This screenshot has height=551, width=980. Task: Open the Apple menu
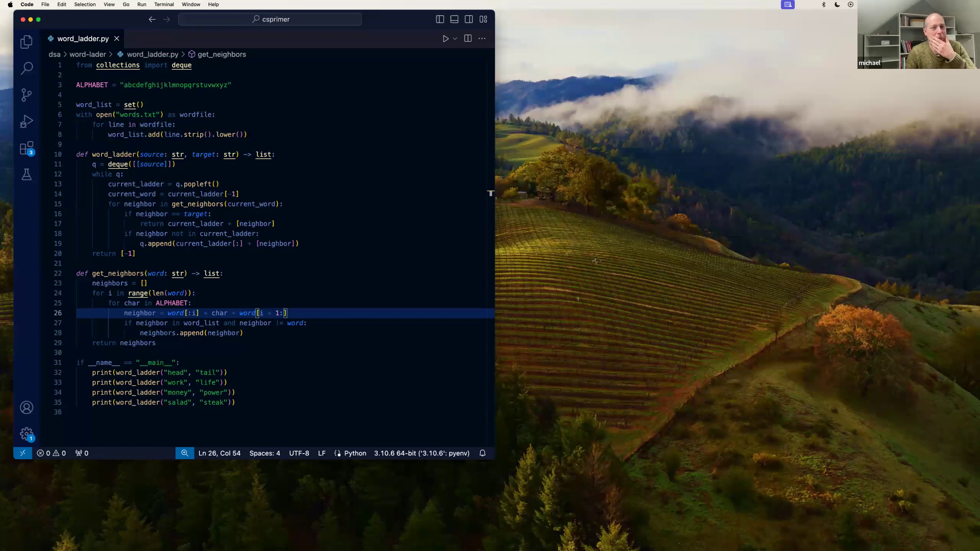tap(10, 5)
